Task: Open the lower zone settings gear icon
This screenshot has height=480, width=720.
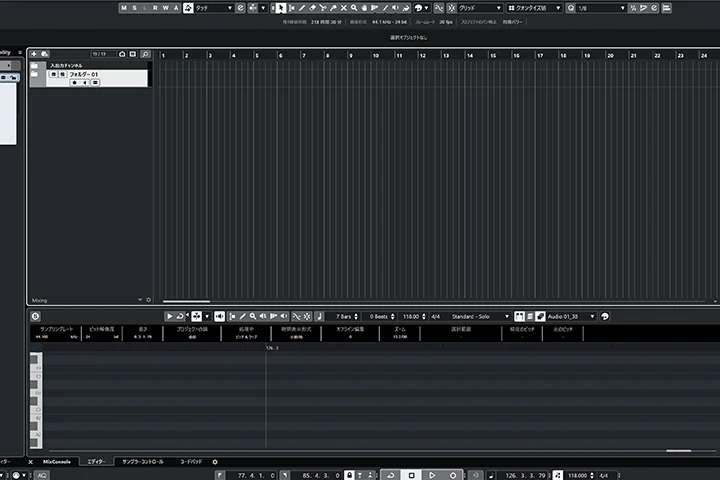Action: coord(215,462)
